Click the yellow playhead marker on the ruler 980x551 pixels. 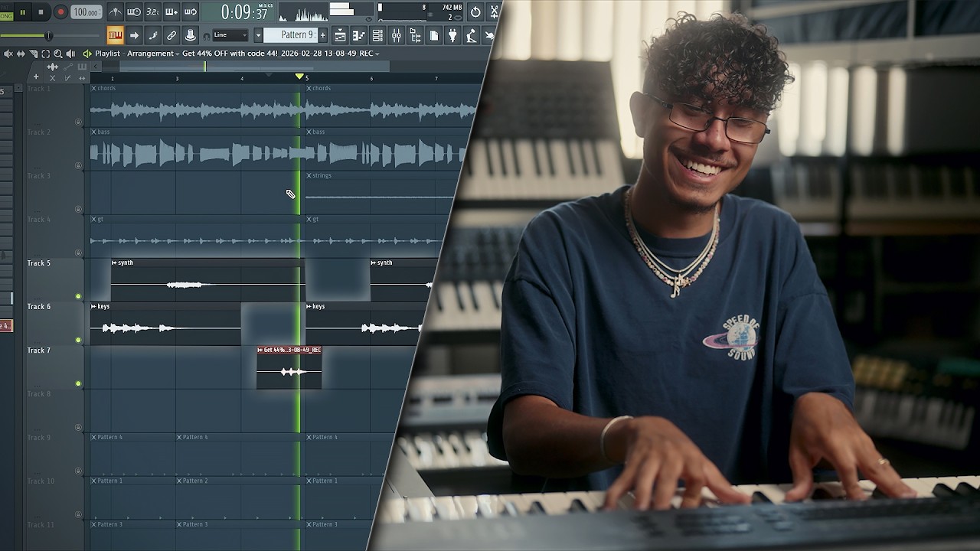pyautogui.click(x=299, y=77)
